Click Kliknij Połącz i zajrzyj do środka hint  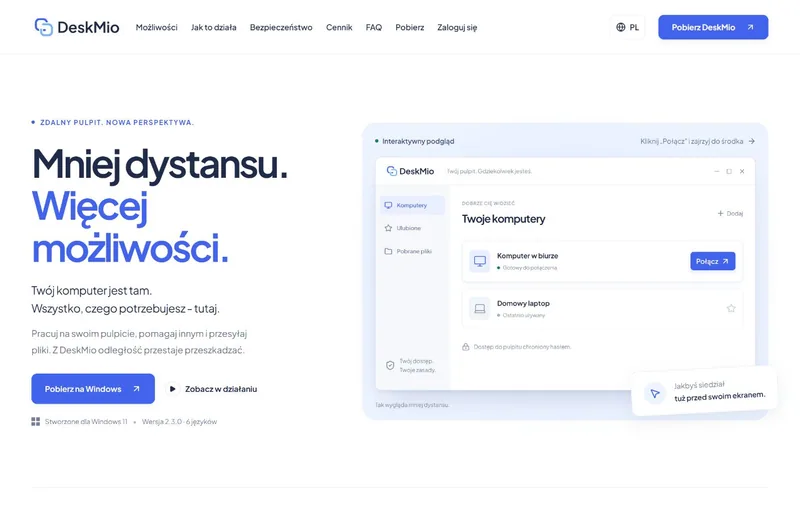click(x=697, y=141)
